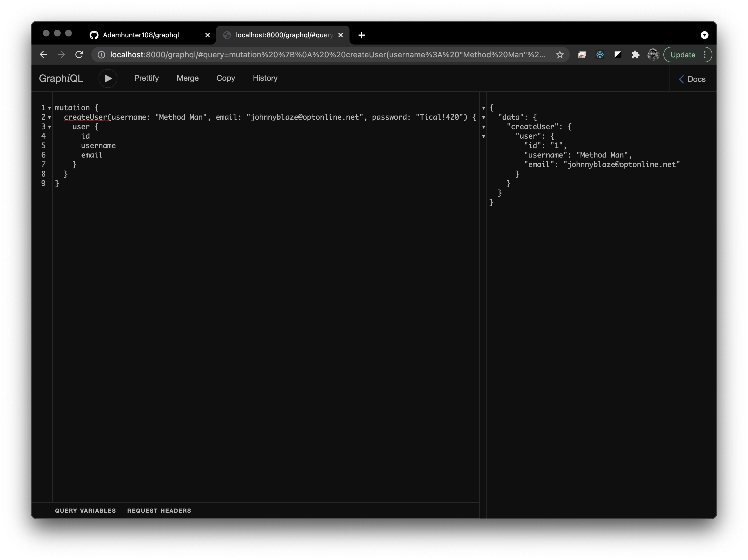Collapse the "createUser" object in response

click(x=484, y=127)
